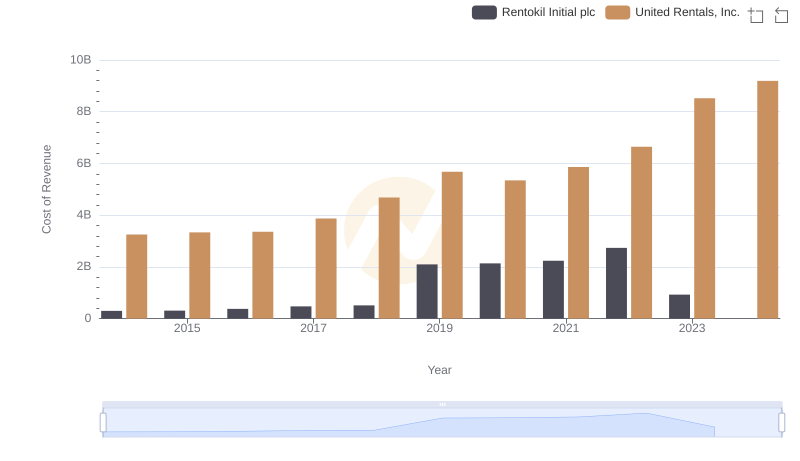The width and height of the screenshot is (800, 461).
Task: Click the zoom reset icon
Action: click(781, 15)
